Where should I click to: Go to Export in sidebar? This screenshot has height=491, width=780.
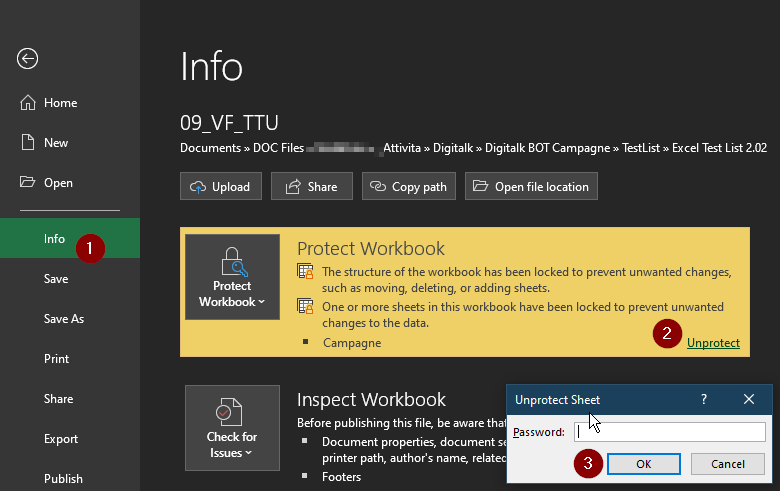point(60,439)
